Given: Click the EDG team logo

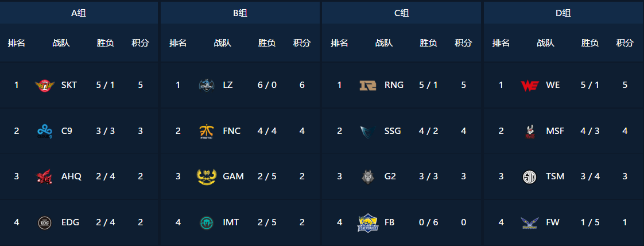Looking at the screenshot, I should pos(44,222).
